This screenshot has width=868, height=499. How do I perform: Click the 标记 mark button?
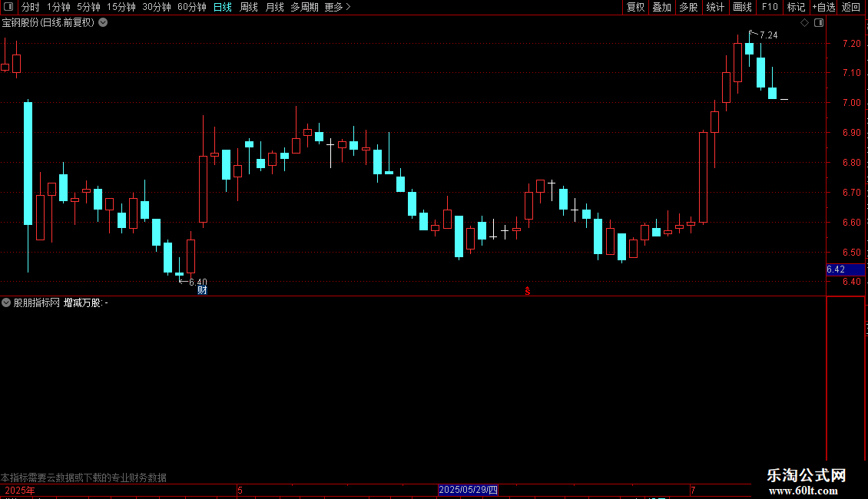796,7
